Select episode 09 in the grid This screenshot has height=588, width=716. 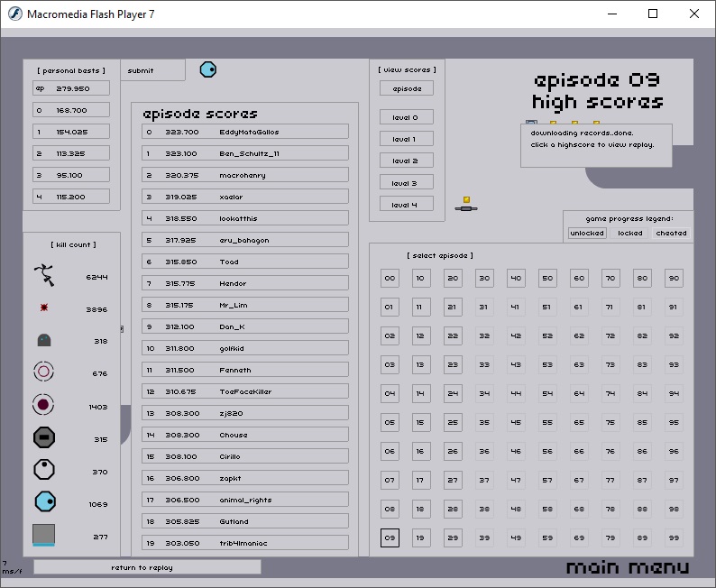[390, 538]
